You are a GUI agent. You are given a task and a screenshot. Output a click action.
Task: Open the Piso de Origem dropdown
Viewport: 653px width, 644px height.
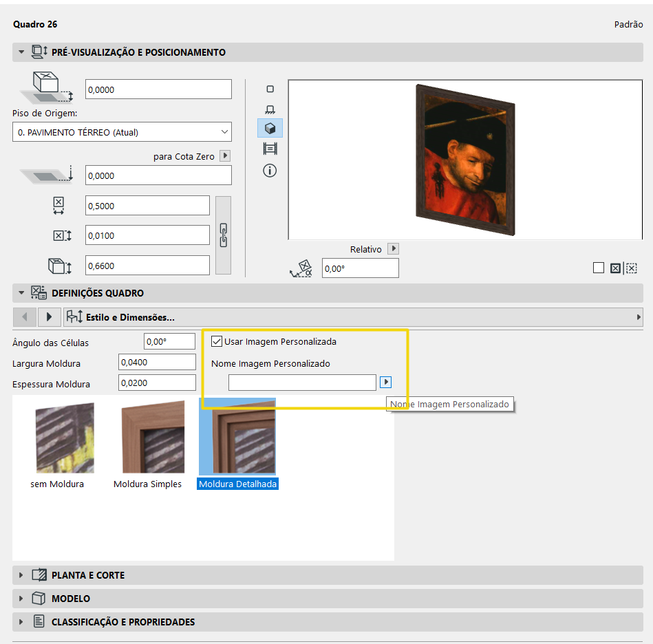point(122,132)
